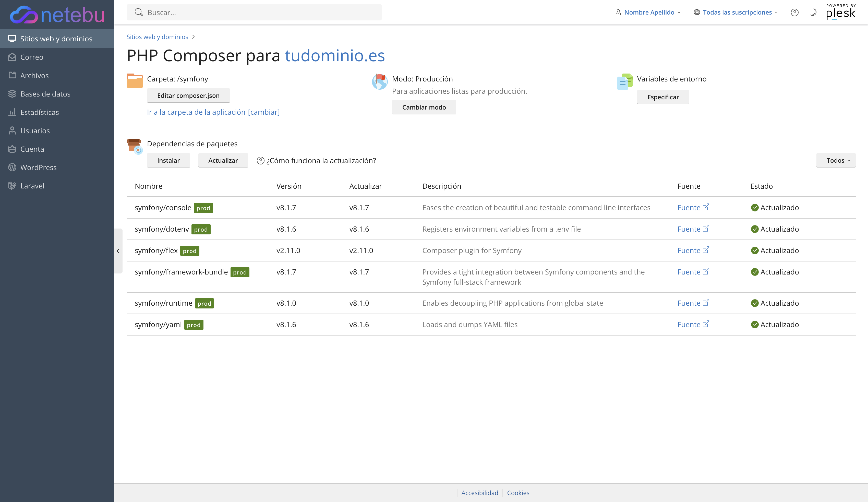The height and width of the screenshot is (502, 868).
Task: Click Sitios web y dominios breadcrumb
Action: pos(158,37)
